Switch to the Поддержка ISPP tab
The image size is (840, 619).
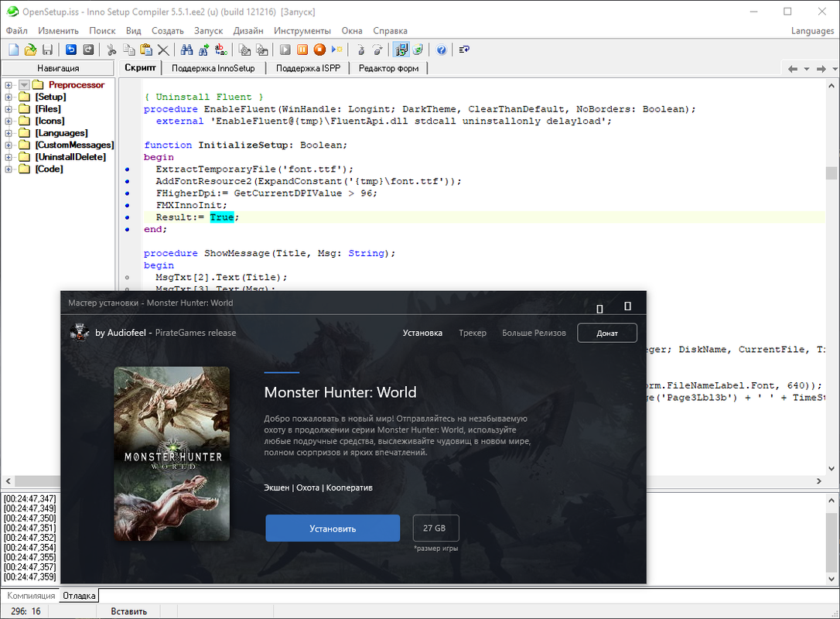(308, 68)
